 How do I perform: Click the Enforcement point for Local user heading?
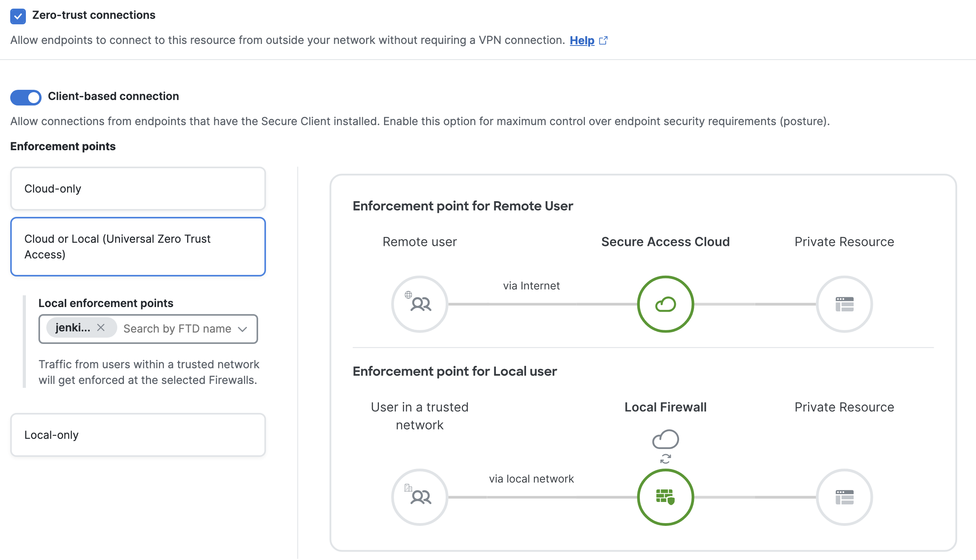point(454,371)
